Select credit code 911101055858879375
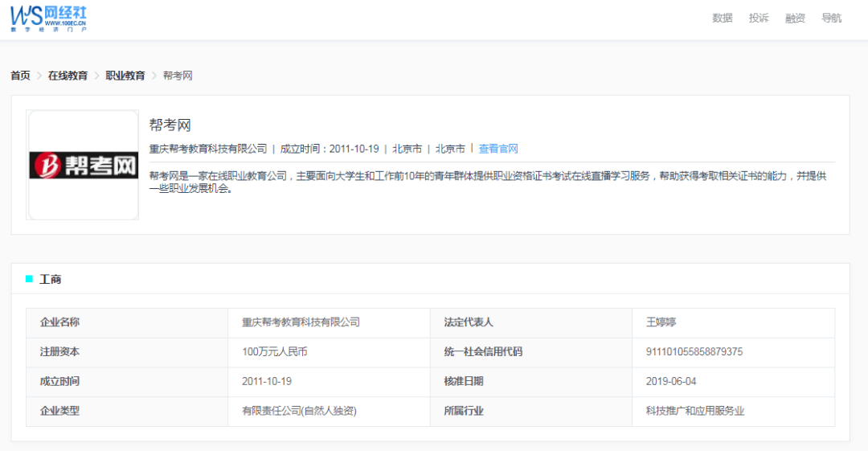The width and height of the screenshot is (868, 451). coord(694,352)
